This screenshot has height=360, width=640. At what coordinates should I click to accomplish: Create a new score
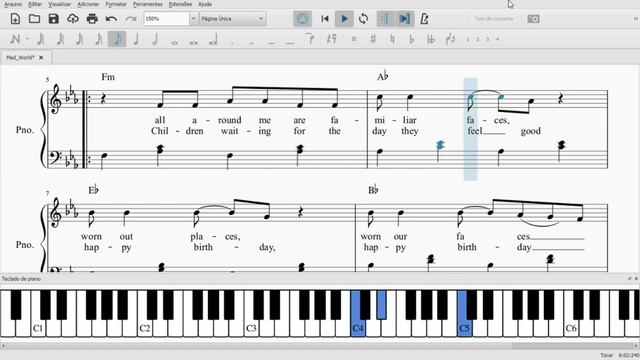pyautogui.click(x=15, y=19)
